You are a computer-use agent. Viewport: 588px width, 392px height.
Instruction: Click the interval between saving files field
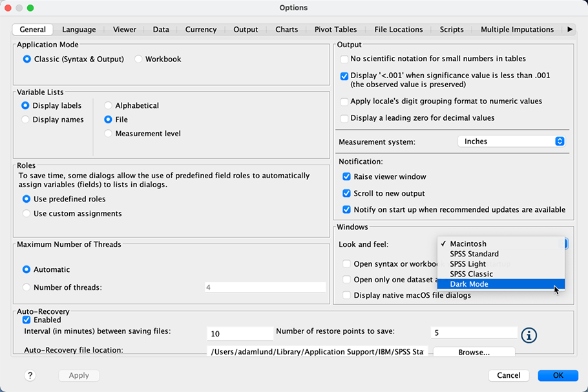(x=239, y=333)
